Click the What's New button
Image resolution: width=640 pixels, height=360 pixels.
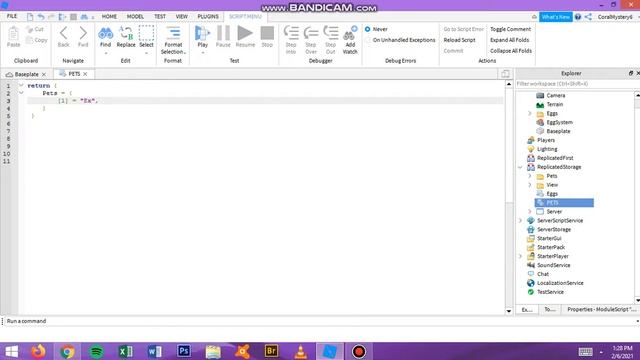click(556, 17)
